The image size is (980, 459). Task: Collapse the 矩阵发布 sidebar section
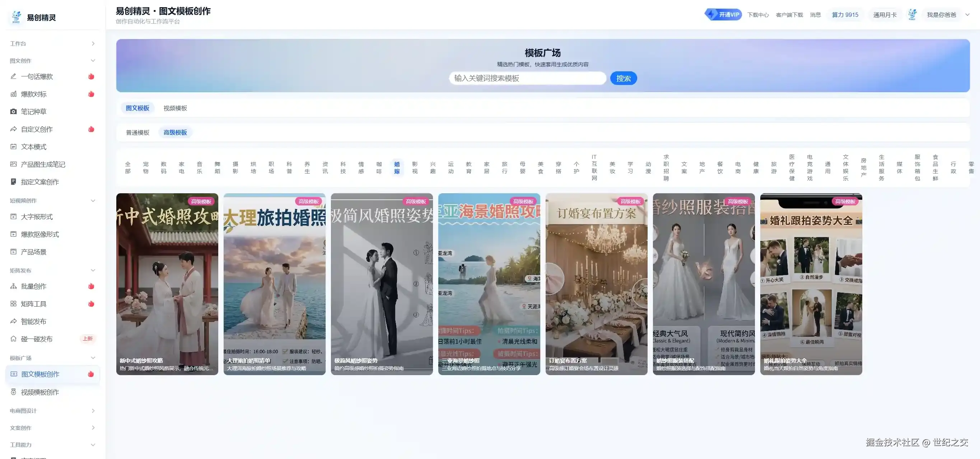[52, 270]
